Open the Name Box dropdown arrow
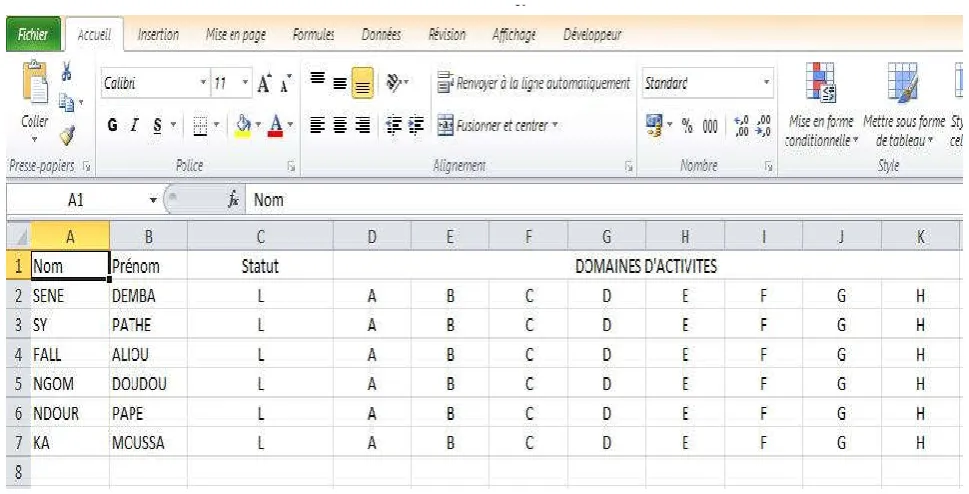This screenshot has width=969, height=494. tap(153, 200)
